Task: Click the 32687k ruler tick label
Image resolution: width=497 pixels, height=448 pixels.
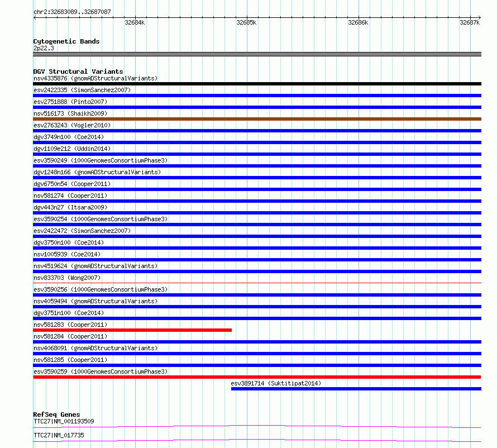Action: (x=470, y=22)
